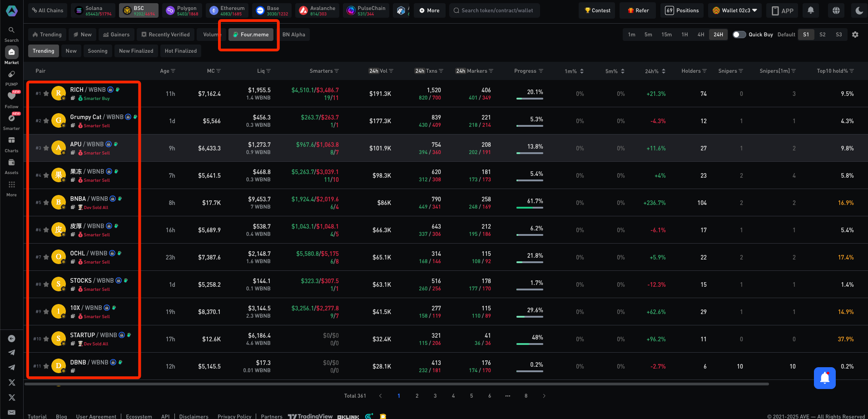Click the BNBA progress bar at 61.7%
Image resolution: width=868 pixels, height=419 pixels.
tap(530, 208)
